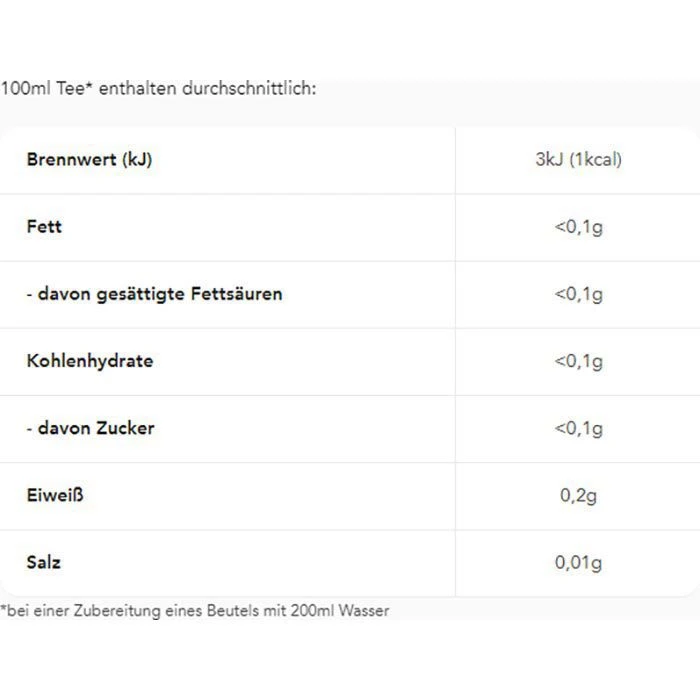
Task: Select the 'Kohlenhydrate' row label
Action: (90, 361)
